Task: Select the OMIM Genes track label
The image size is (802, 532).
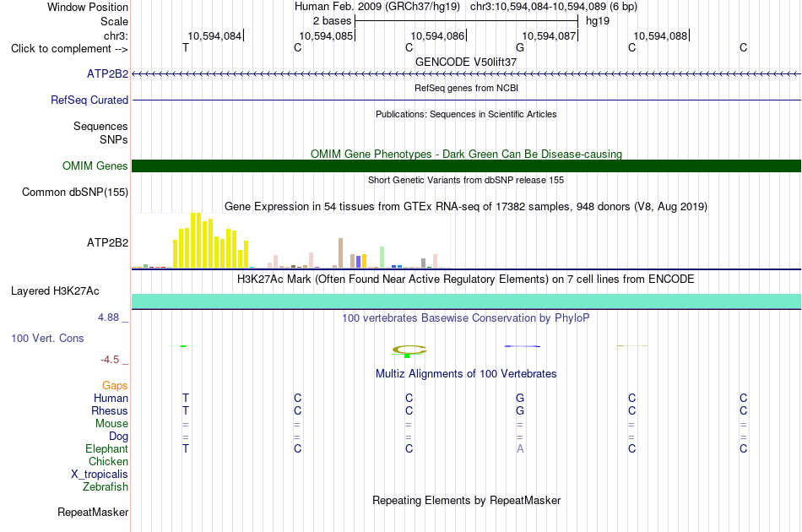Action: pyautogui.click(x=95, y=166)
